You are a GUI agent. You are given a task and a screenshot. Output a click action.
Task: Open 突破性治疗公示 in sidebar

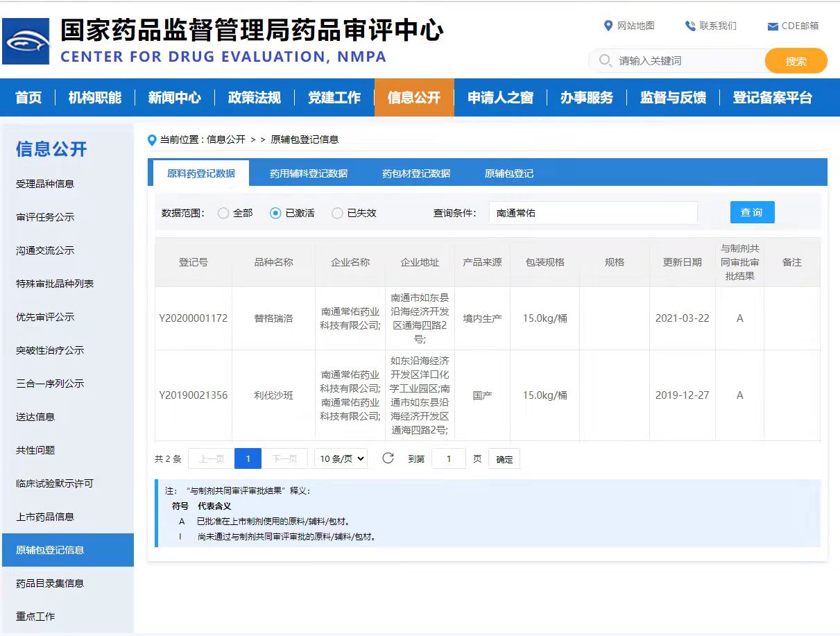click(x=68, y=350)
